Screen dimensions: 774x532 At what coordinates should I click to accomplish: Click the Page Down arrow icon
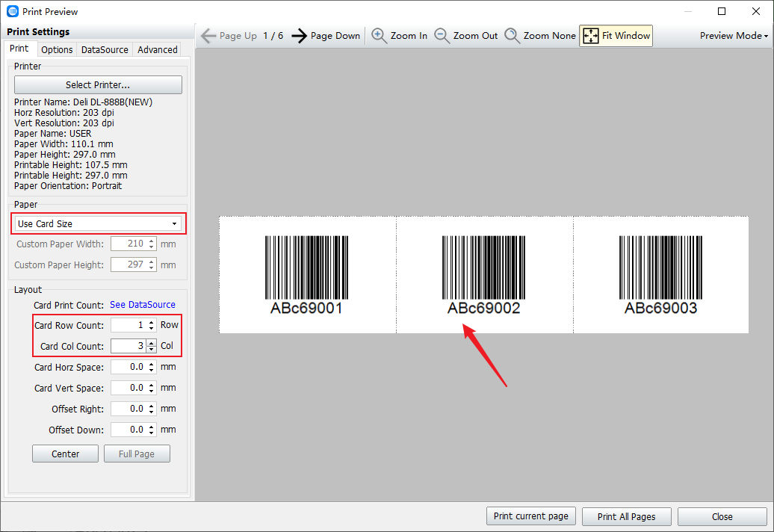coord(299,36)
